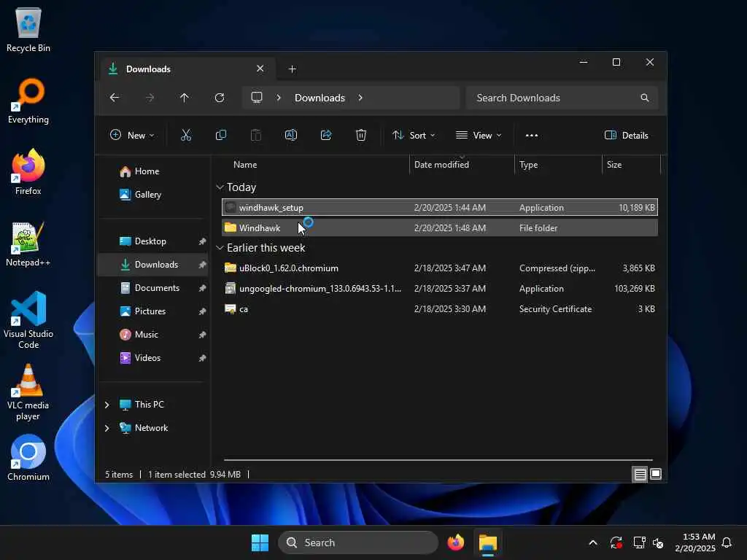
Task: Select the uBlock0_1.62.0.chromium file
Action: pos(440,268)
